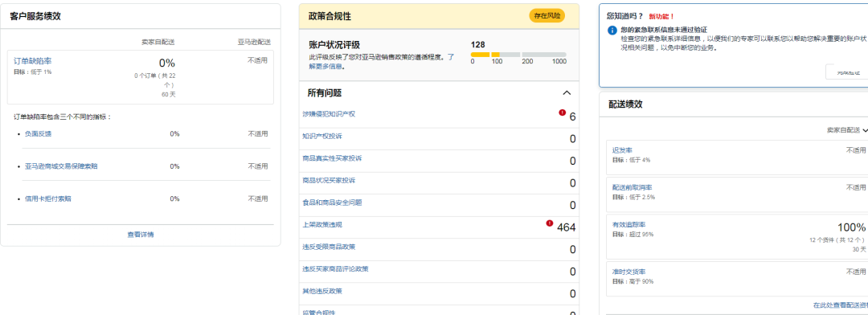Screen dimensions: 868x315
Task: Click the 亚马逊配送 column header
Action: [255, 42]
